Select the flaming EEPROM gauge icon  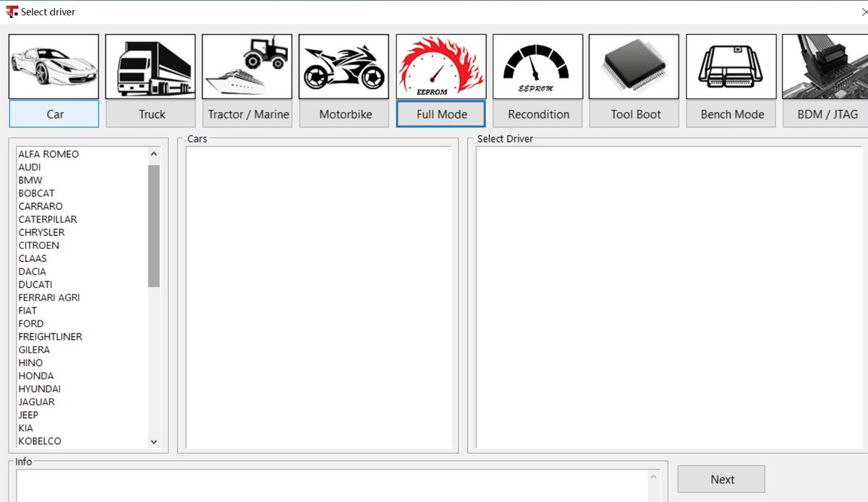(441, 67)
